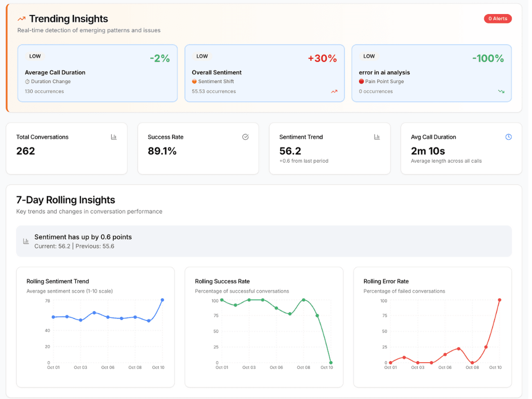Select the bar chart icon on Total Conversations card
This screenshot has width=532, height=399.
click(x=113, y=137)
